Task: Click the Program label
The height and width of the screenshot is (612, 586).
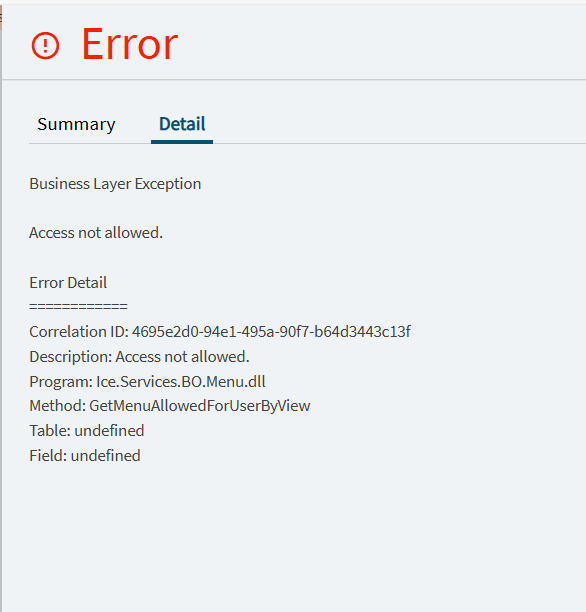Action: pos(61,382)
